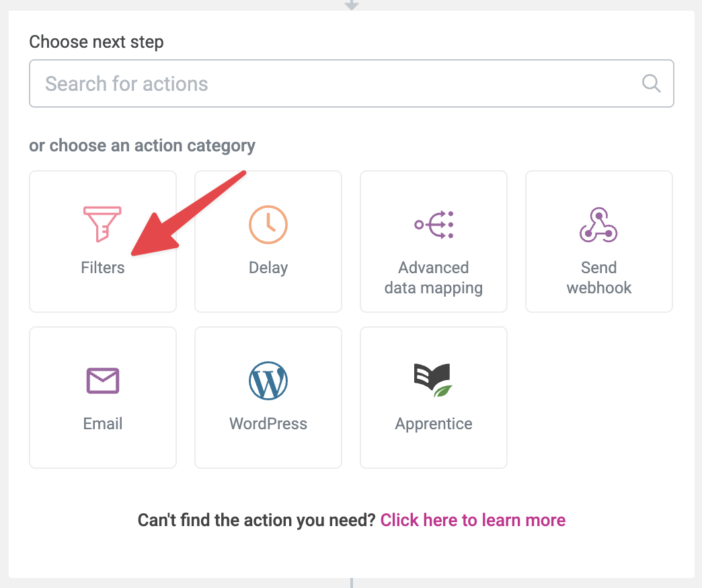Click the "Can't find the action you need?" text
702x588 pixels.
(256, 520)
